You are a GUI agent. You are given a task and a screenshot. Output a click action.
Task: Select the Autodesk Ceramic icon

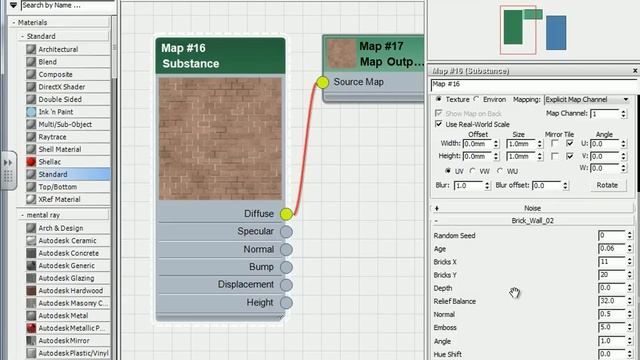point(31,240)
